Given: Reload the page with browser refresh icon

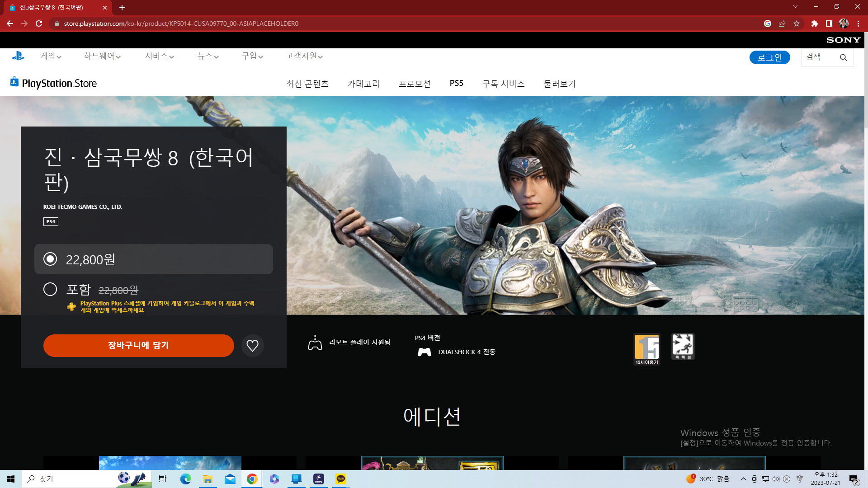Looking at the screenshot, I should point(39,23).
